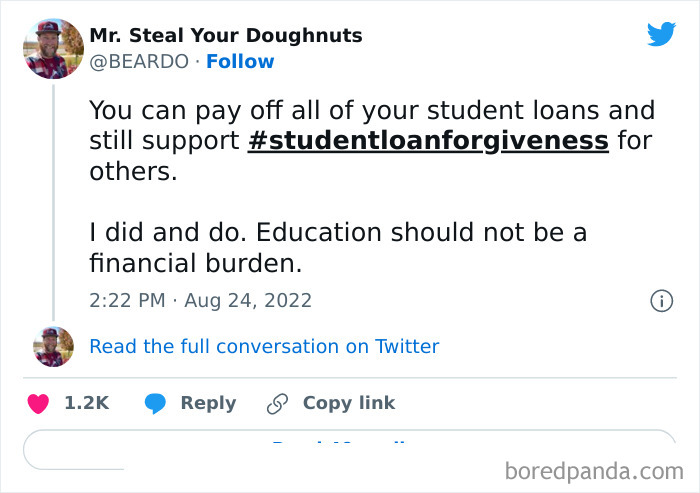Click the @BEARDO handle
Viewport: 700px width, 493px height.
[138, 61]
